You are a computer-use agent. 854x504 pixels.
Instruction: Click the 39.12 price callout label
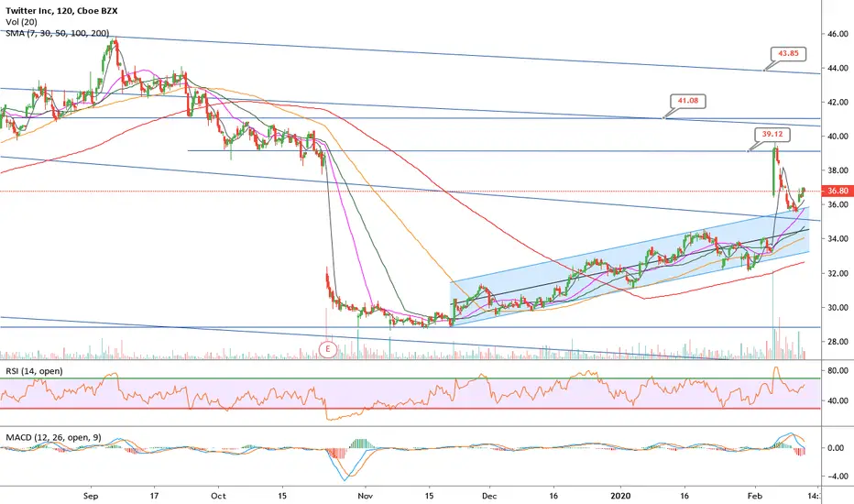(772, 135)
